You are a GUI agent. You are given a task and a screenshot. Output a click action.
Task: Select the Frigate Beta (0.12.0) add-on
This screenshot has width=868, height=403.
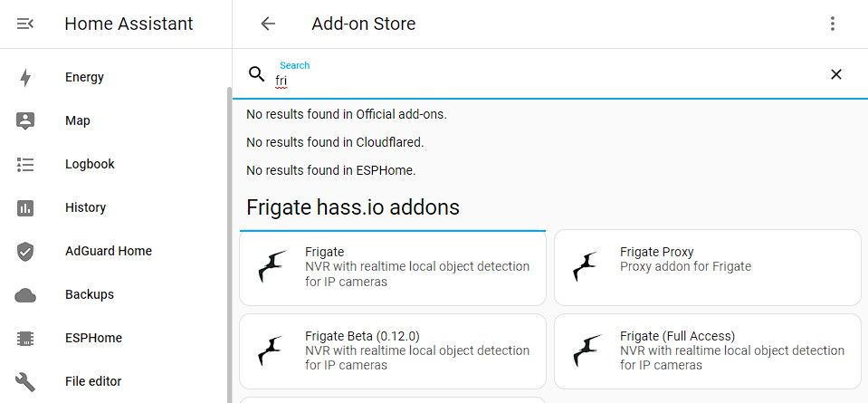(393, 350)
